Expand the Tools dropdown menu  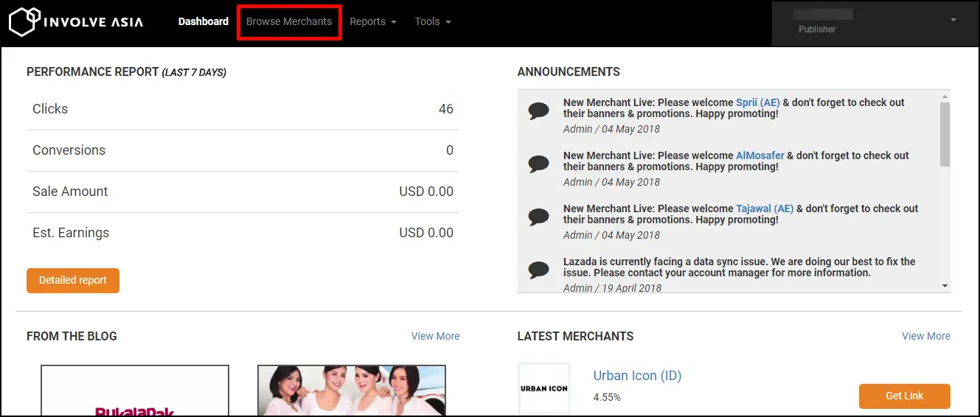coord(433,21)
